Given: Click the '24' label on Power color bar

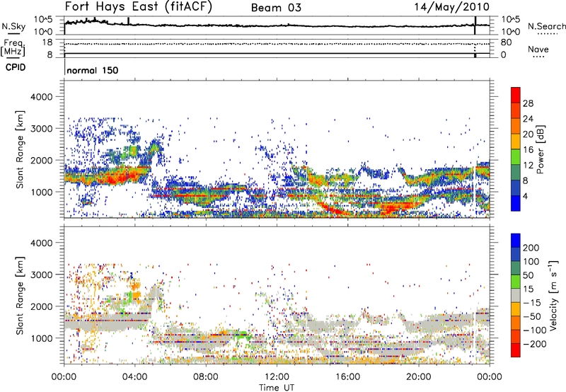Looking at the screenshot, I should 528,119.
